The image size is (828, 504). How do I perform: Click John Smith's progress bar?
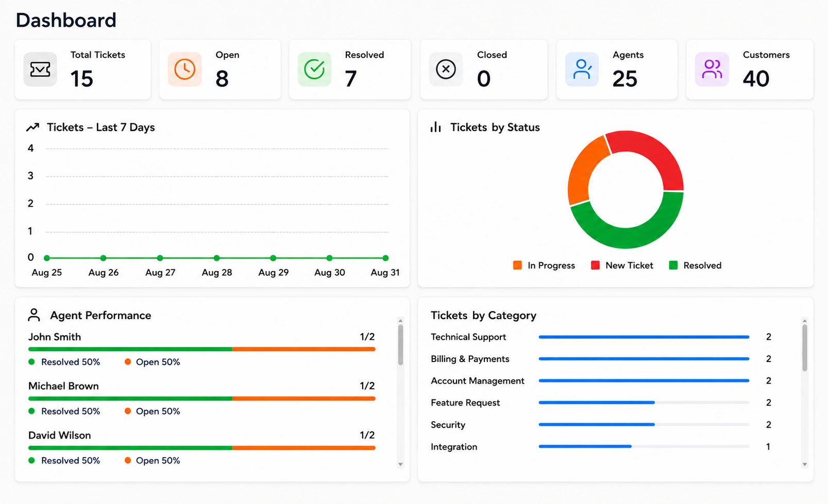202,349
